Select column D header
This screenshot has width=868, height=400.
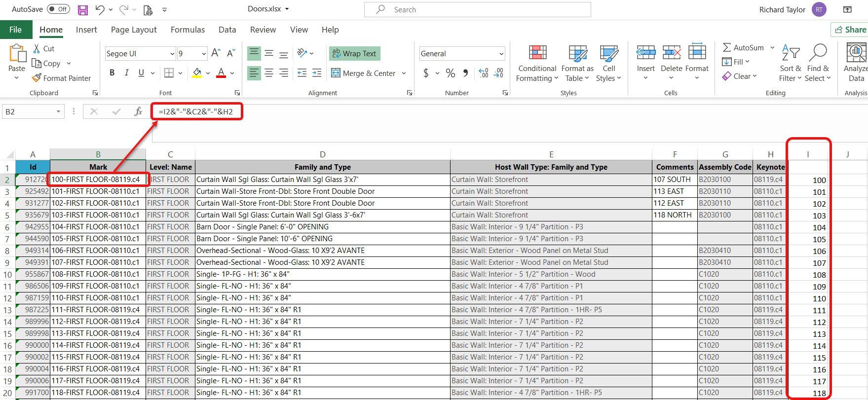coord(322,154)
